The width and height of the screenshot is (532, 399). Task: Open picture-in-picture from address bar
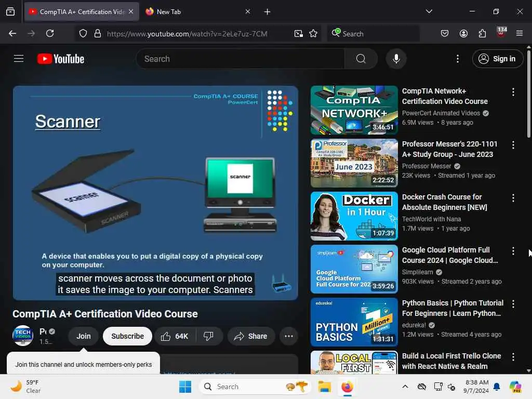click(299, 33)
